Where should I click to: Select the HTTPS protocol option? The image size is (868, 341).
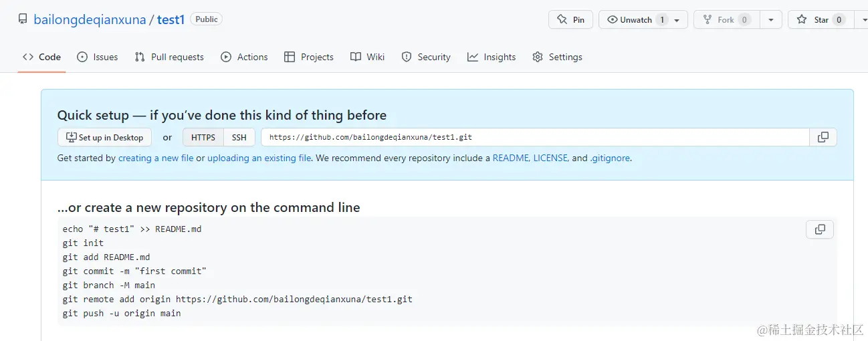[203, 137]
